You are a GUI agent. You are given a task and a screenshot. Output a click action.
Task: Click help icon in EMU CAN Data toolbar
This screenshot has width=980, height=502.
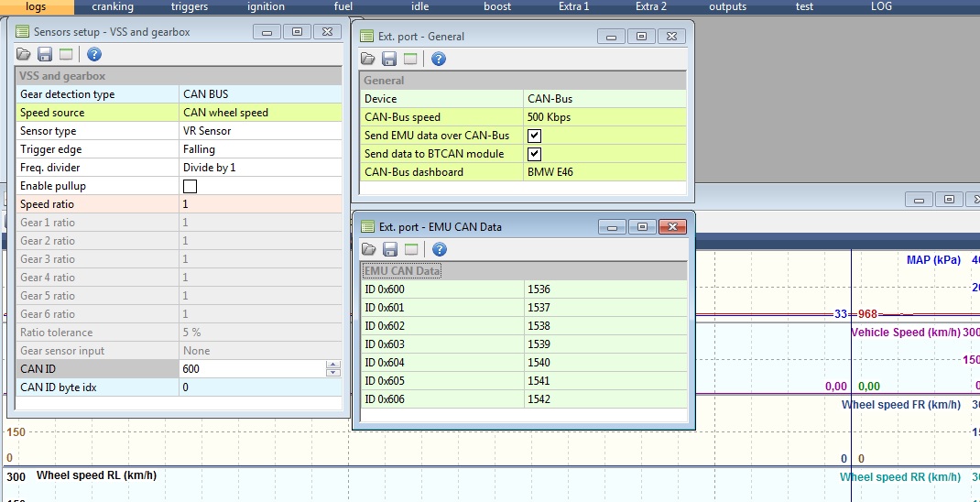[439, 249]
